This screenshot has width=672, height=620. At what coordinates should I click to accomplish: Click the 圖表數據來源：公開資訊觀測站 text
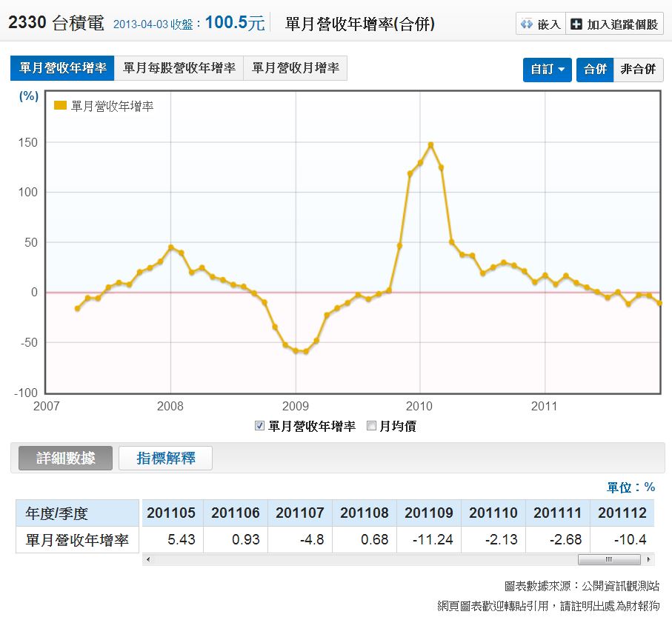click(x=582, y=586)
